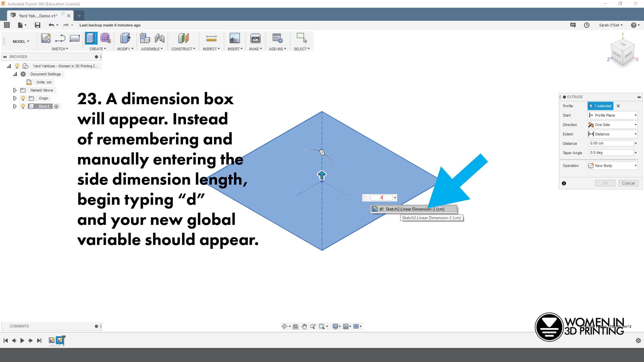Viewport: 644px width, 362px height.
Task: Save the document with the disk icon
Action: (38, 25)
